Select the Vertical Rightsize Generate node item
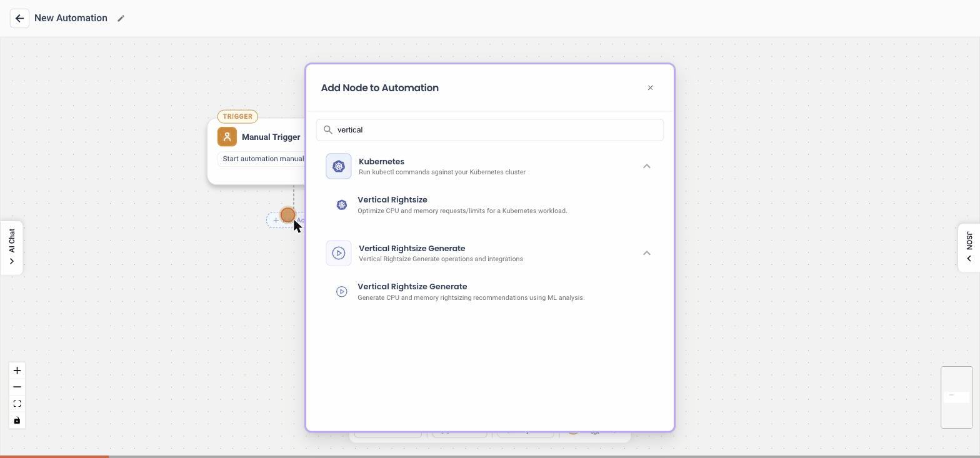This screenshot has height=458, width=980. [490, 292]
